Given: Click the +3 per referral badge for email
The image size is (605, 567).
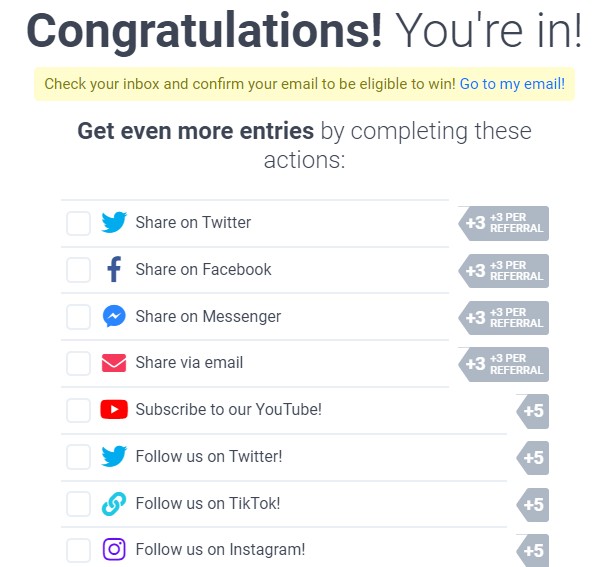Looking at the screenshot, I should (x=504, y=364).
